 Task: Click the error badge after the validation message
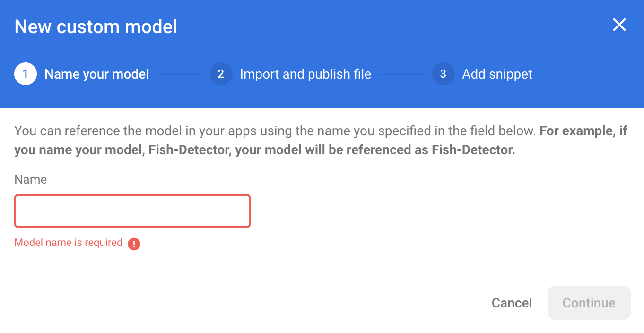(133, 243)
